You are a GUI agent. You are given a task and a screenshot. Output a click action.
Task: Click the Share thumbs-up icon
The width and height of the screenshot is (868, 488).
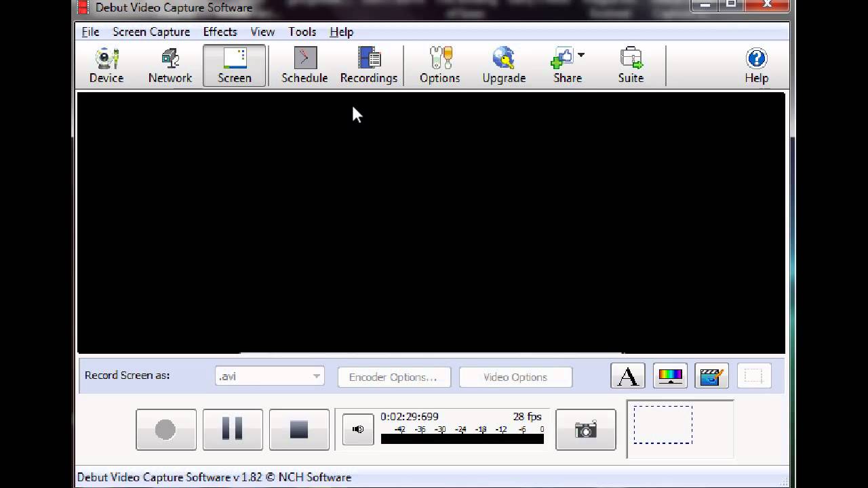point(562,58)
